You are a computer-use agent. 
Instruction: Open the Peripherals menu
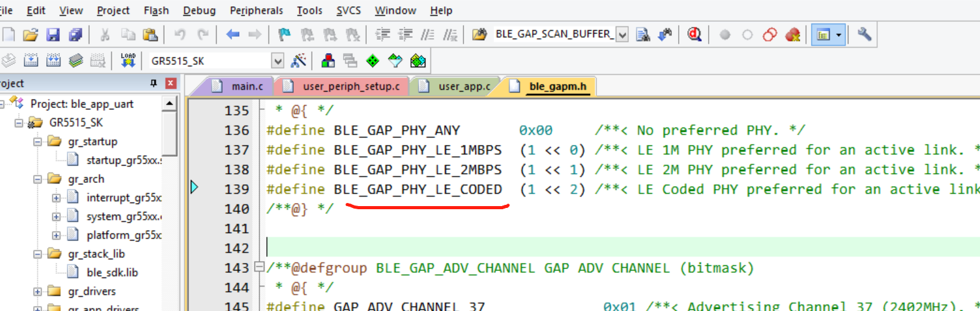coord(256,11)
